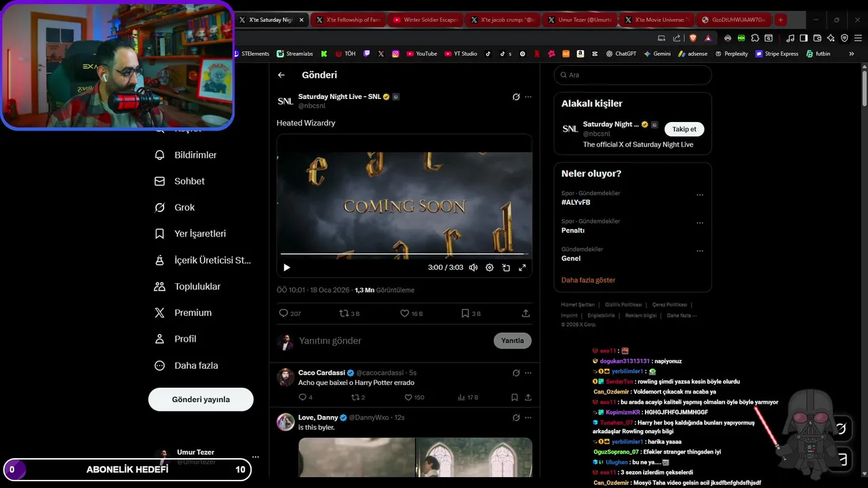Viewport: 868px width, 488px height.
Task: Go back with the arrow beside Gönderi
Action: tap(281, 75)
